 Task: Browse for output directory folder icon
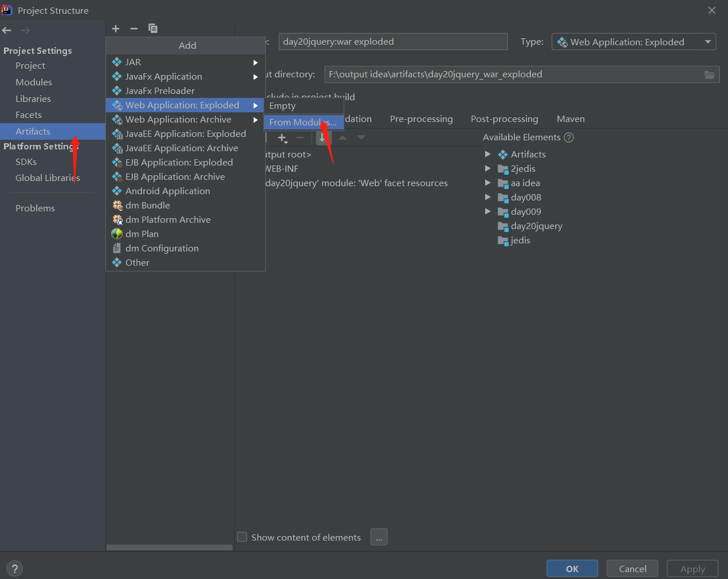[x=710, y=75]
